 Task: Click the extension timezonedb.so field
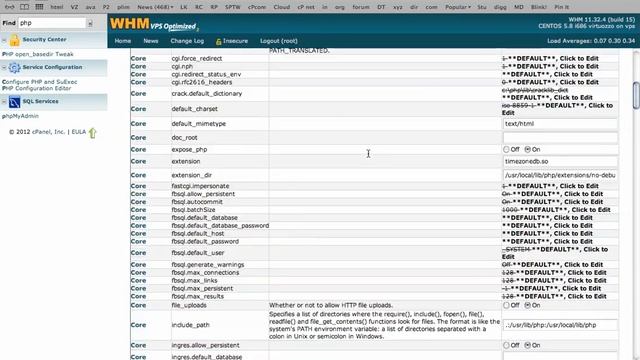pyautogui.click(x=560, y=161)
